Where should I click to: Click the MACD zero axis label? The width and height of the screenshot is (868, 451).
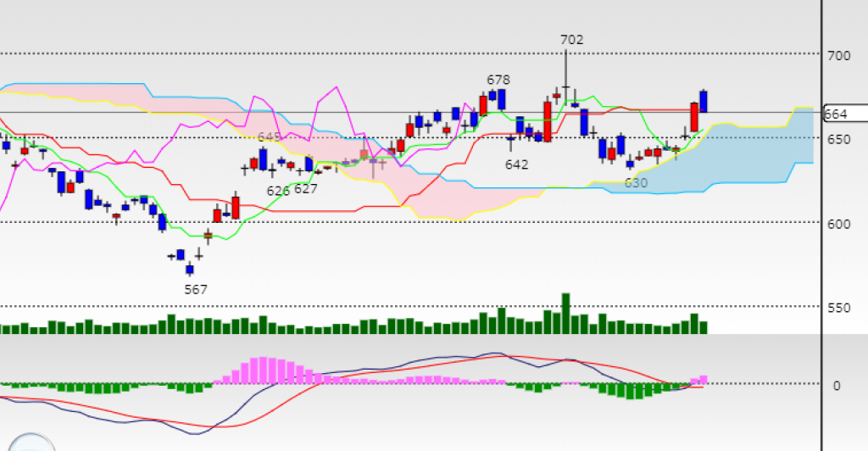pos(837,386)
